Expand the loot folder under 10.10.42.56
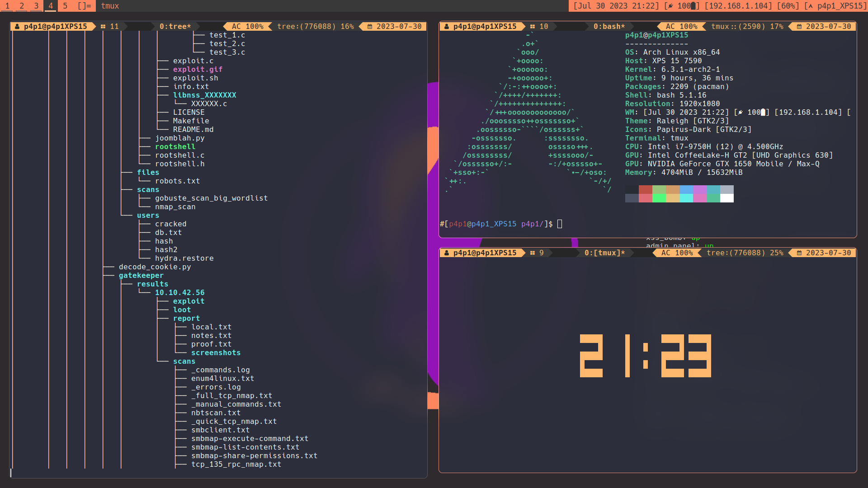This screenshot has height=488, width=868. point(182,310)
